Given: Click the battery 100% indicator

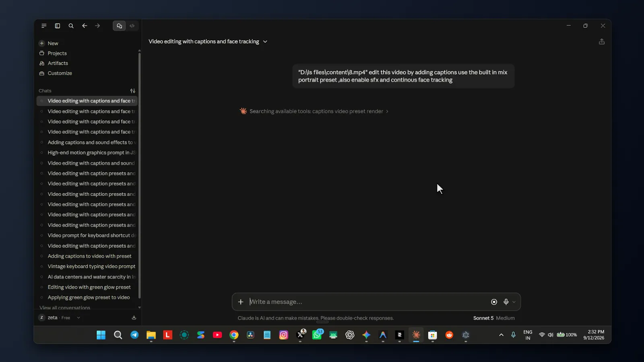Looking at the screenshot, I should pos(567,335).
